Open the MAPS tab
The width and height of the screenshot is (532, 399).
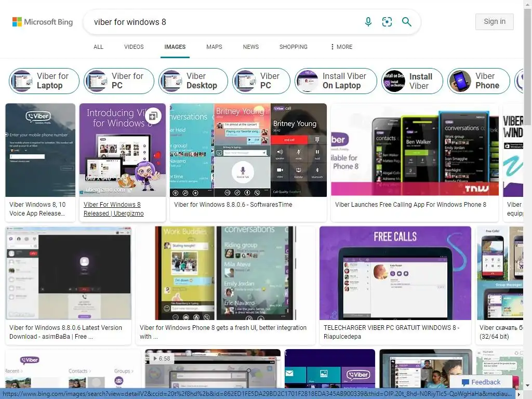[214, 47]
